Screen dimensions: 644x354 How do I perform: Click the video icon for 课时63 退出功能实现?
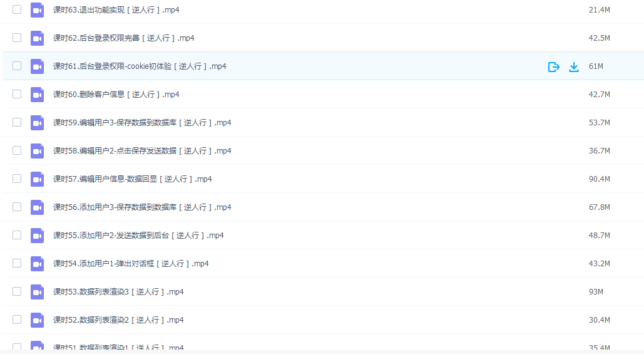point(38,10)
